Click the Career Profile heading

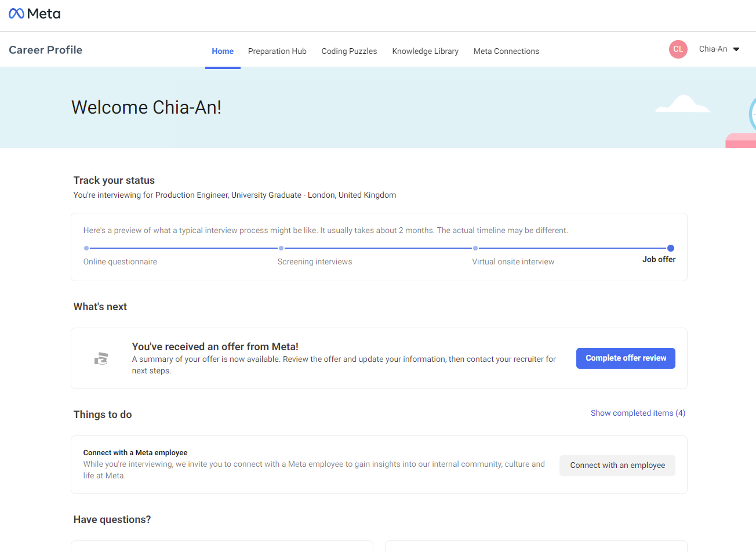click(46, 50)
